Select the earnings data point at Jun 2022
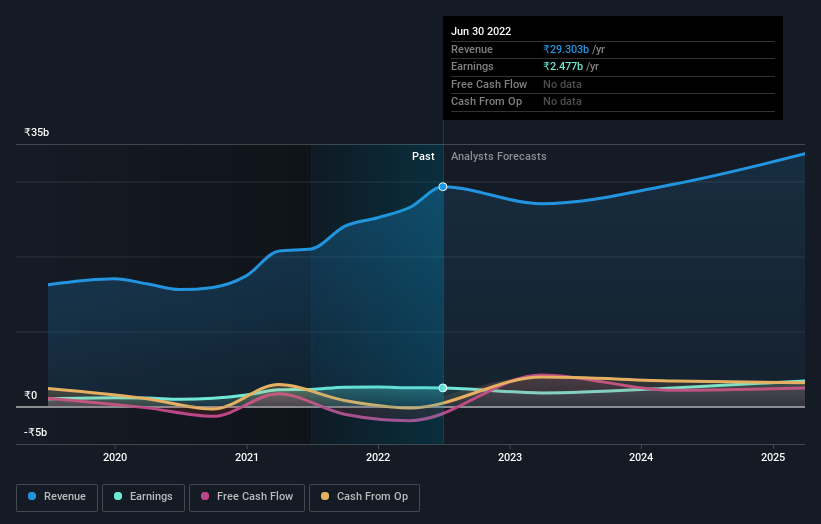The height and width of the screenshot is (524, 821). 443,388
